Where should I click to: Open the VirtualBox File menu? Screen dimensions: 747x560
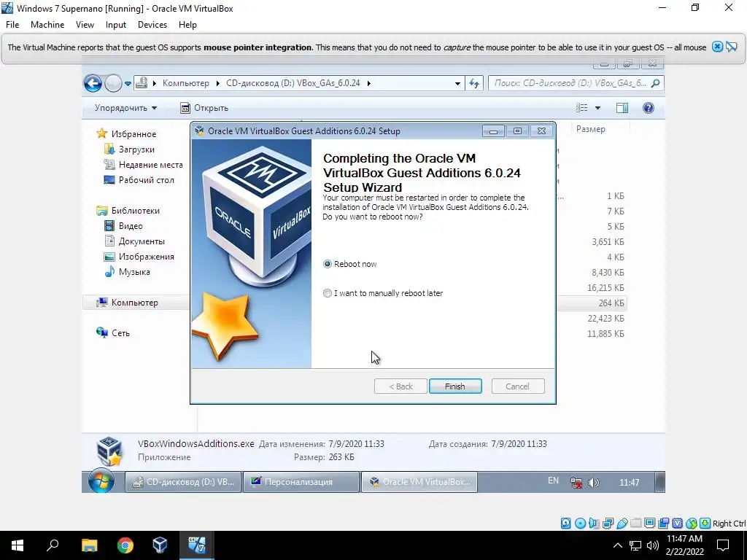pos(12,25)
